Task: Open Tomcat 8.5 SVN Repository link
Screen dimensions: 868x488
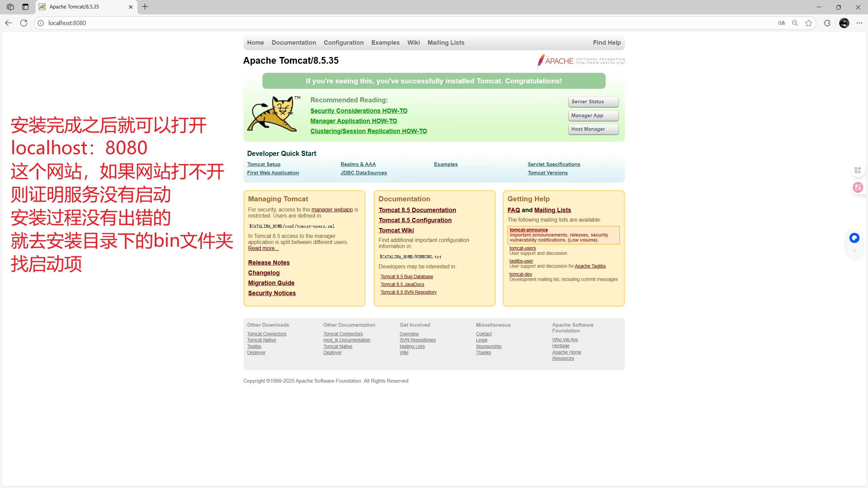Action: 409,292
